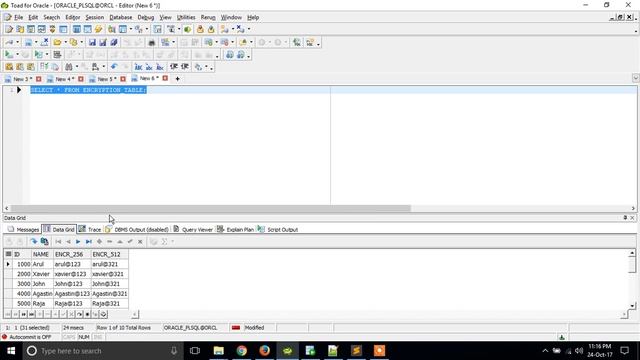640x360 pixels.
Task: Click the Save file floppy icon
Action: [x=92, y=42]
